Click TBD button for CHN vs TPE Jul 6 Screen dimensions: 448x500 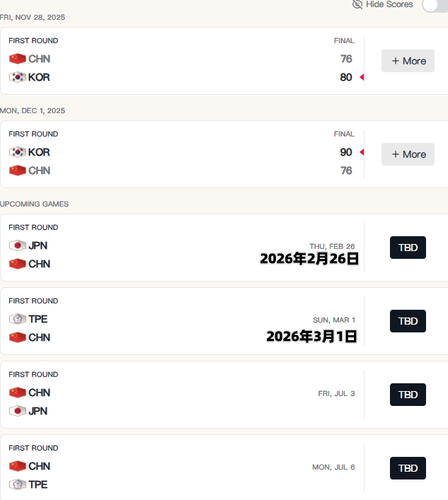click(408, 468)
